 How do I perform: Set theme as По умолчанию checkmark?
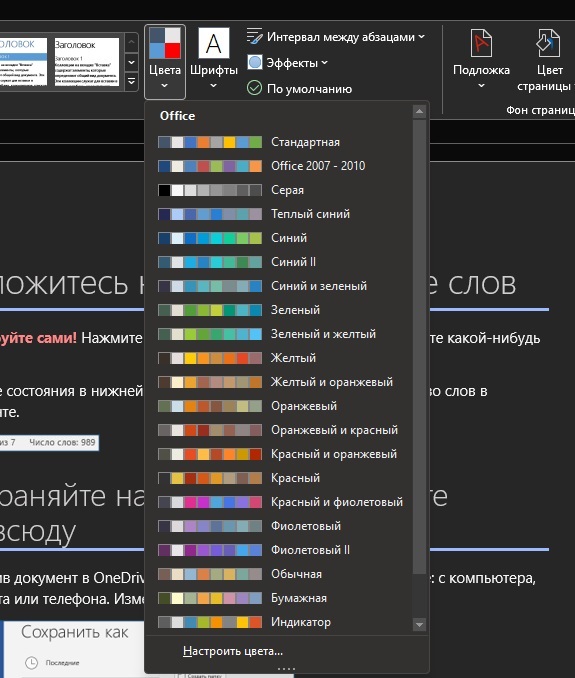point(254,88)
